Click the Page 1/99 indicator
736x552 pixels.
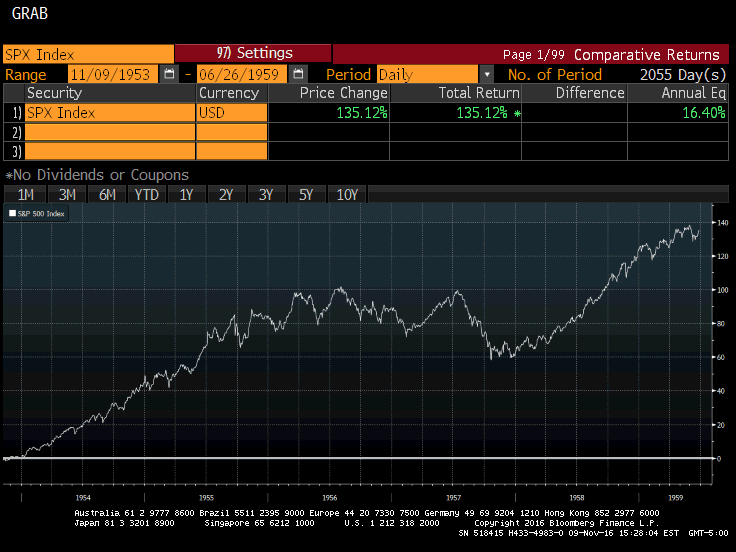pos(534,55)
